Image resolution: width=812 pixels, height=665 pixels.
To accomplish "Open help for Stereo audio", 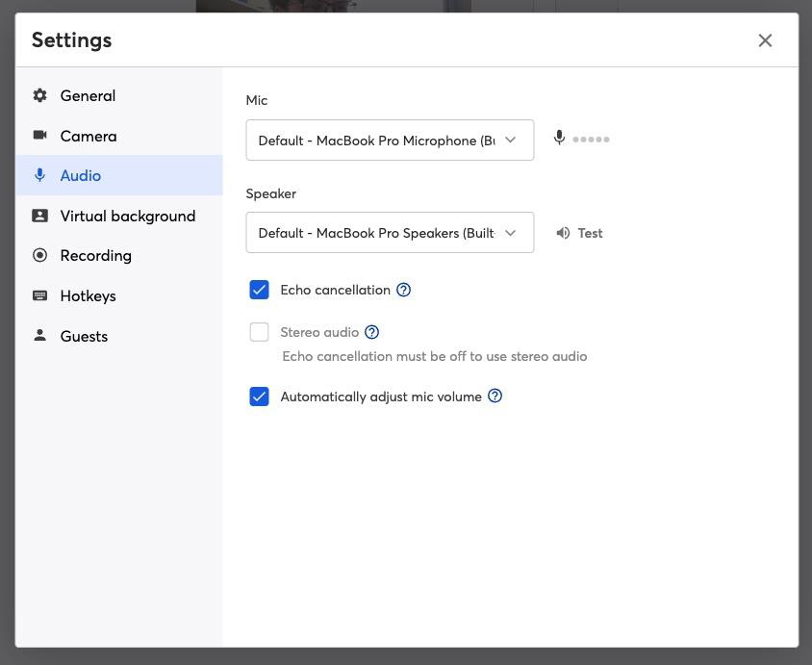I will (x=372, y=332).
